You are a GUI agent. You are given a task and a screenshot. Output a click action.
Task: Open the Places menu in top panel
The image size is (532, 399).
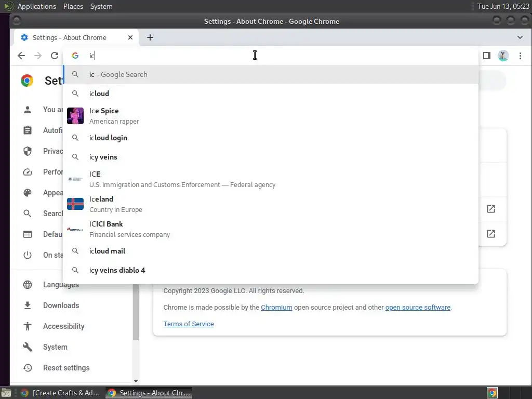click(73, 6)
